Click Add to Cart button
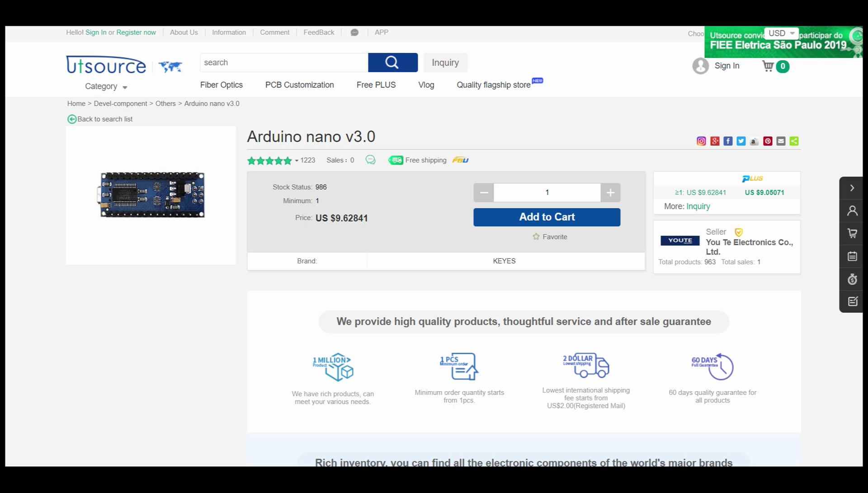Image resolution: width=868 pixels, height=493 pixels. [547, 217]
